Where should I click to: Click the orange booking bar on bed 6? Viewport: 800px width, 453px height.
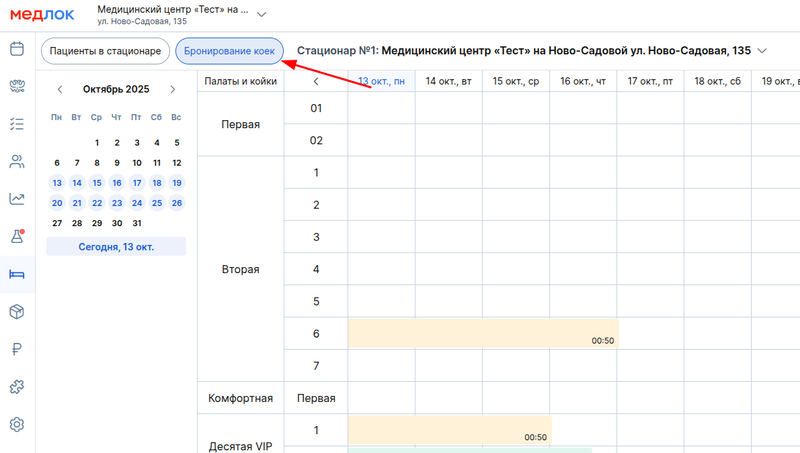point(482,333)
